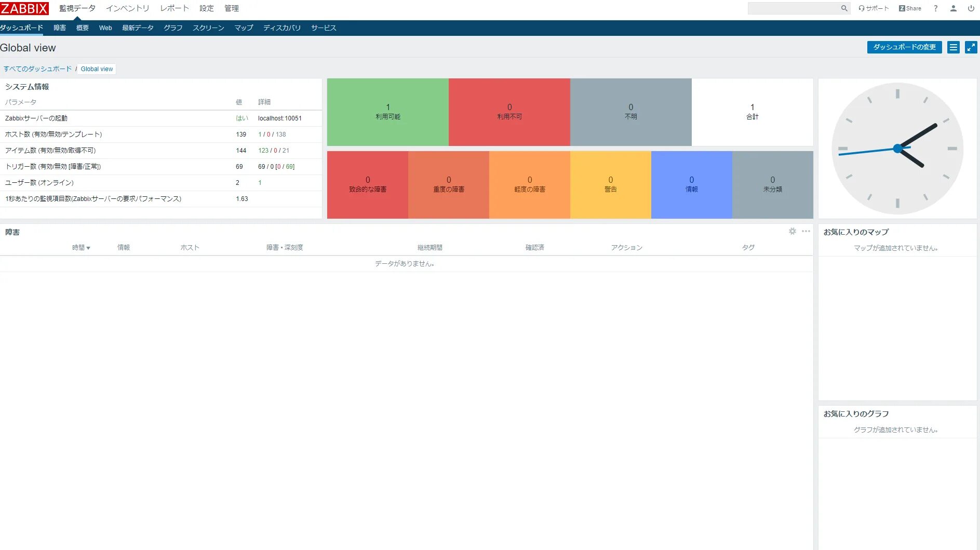Image resolution: width=980 pixels, height=550 pixels.
Task: Open the Zabbix Share link
Action: pos(910,8)
